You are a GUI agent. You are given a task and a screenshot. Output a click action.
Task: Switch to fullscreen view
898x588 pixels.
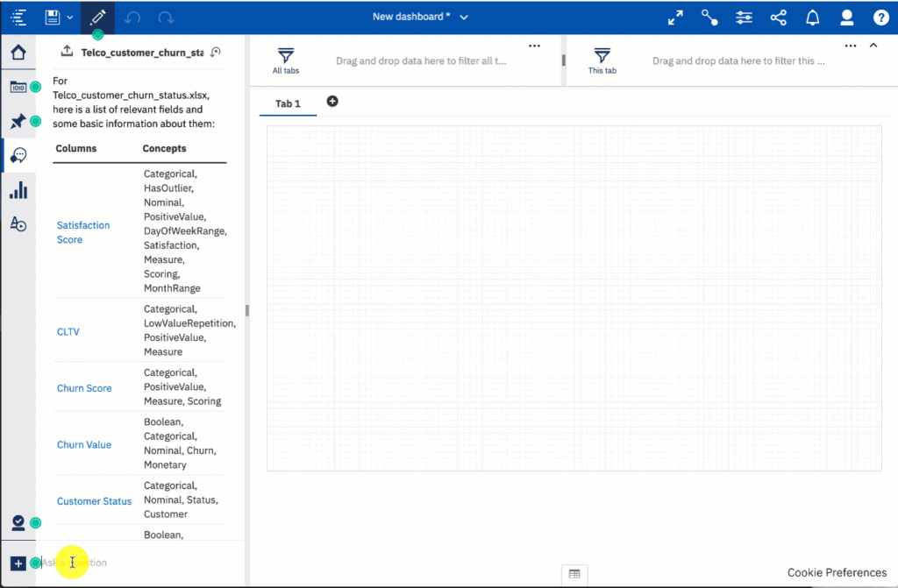(x=675, y=18)
